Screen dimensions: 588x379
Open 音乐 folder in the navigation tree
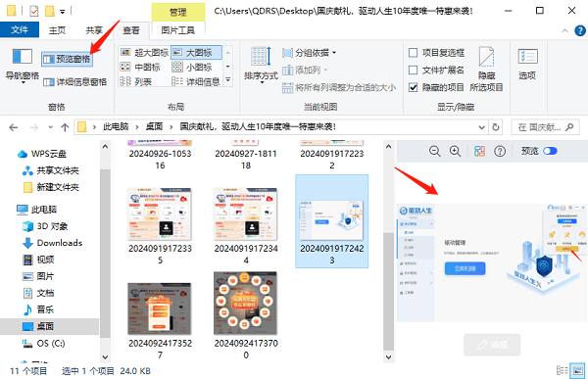[x=38, y=309]
